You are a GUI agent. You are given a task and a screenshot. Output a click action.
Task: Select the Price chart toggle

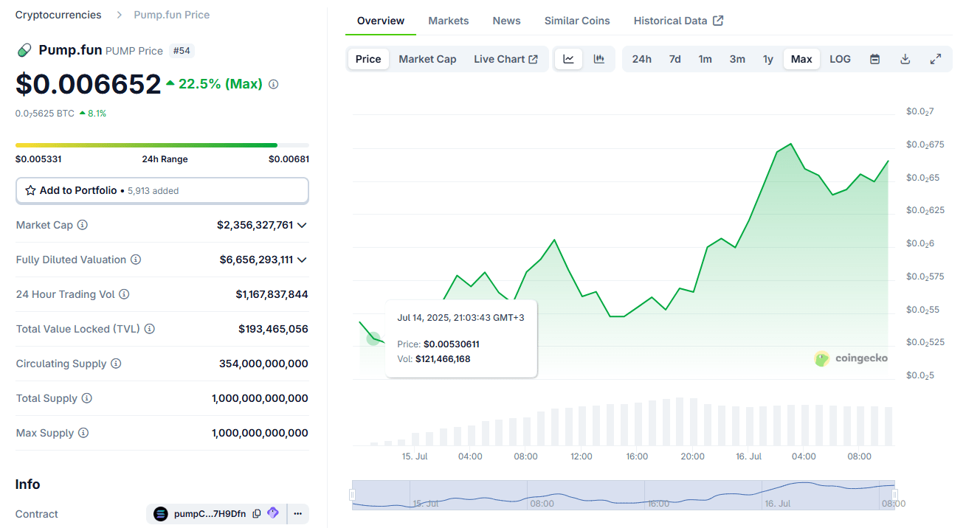[368, 59]
